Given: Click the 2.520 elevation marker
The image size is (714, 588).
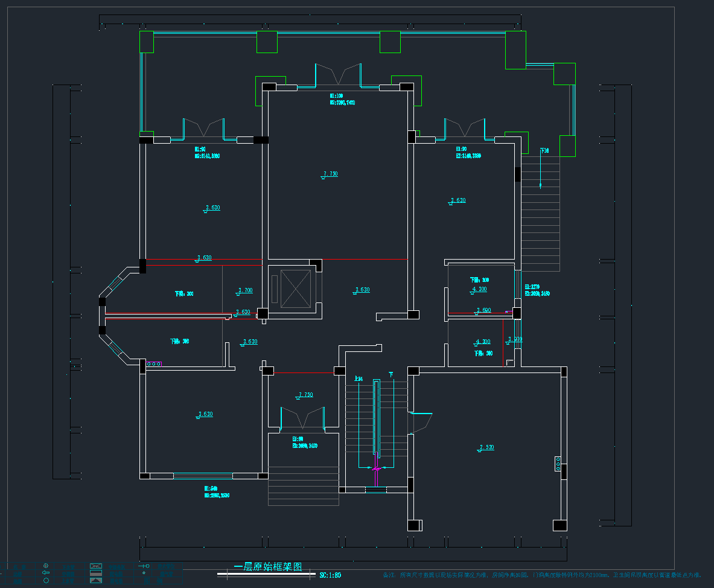Looking at the screenshot, I should 486,447.
